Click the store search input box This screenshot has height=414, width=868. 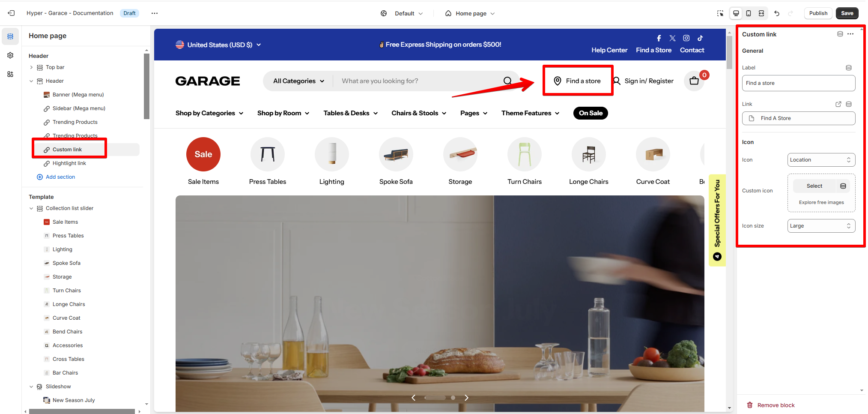point(418,81)
